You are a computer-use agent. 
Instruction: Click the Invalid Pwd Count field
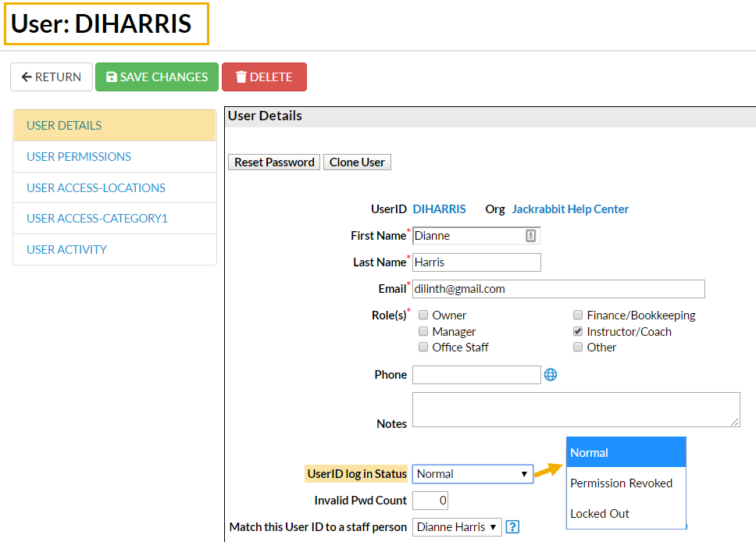click(x=430, y=501)
